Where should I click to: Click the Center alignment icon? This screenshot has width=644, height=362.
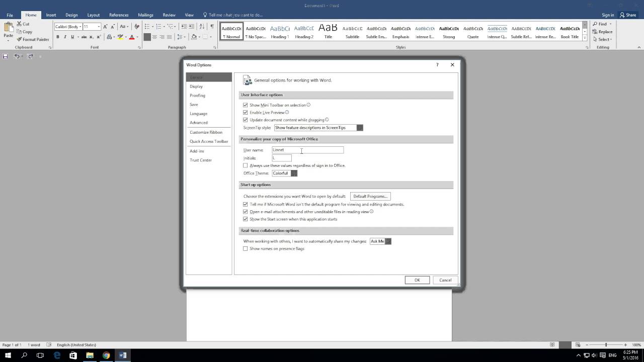(x=154, y=37)
